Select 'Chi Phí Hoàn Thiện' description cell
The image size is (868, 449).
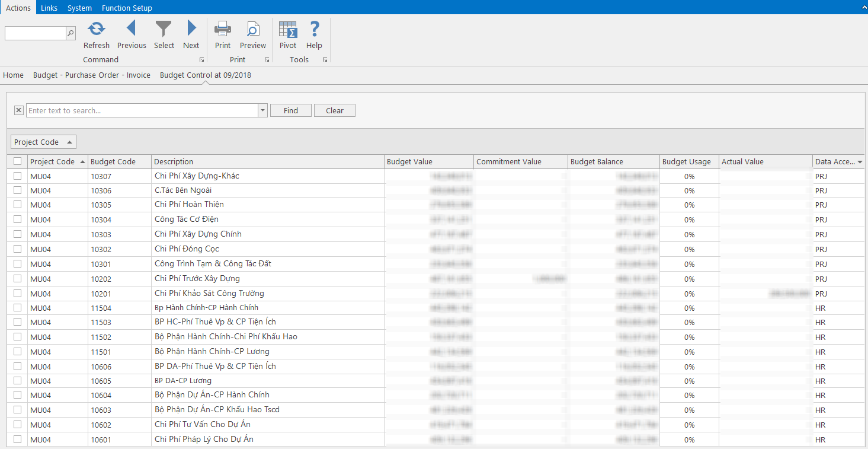pos(268,205)
